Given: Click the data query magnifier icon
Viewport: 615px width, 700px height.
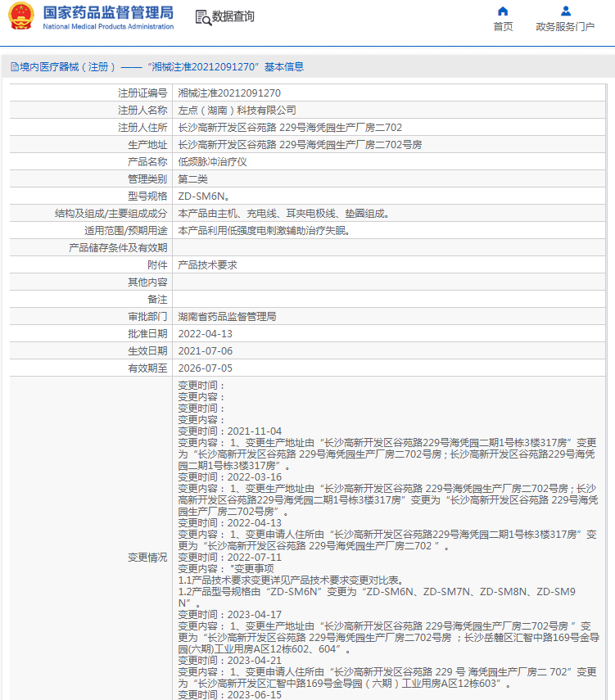Looking at the screenshot, I should 203,17.
